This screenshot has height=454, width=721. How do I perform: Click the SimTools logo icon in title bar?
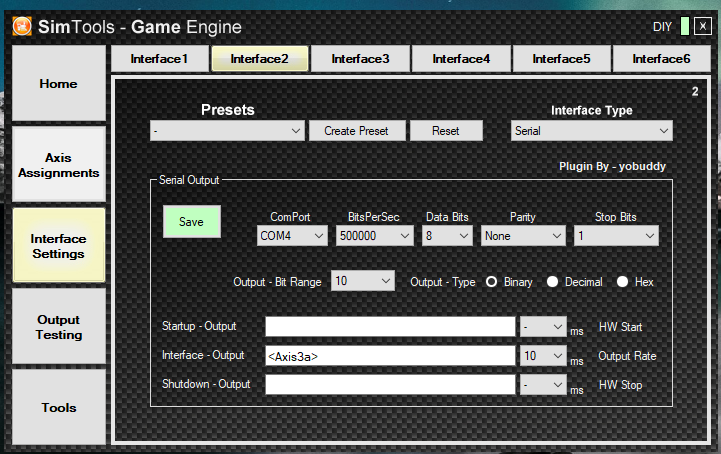(20, 27)
